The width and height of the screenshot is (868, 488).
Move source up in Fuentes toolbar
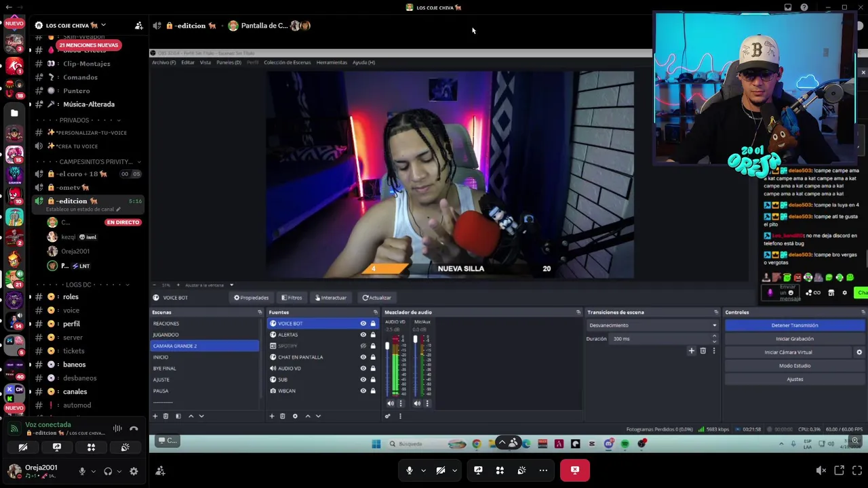point(307,416)
